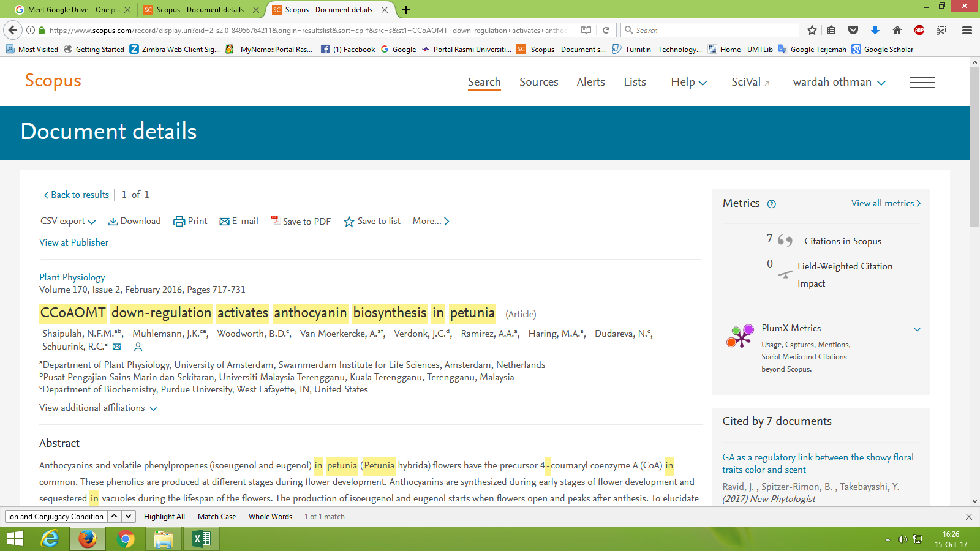
Task: Expand View additional affiliations
Action: click(98, 408)
